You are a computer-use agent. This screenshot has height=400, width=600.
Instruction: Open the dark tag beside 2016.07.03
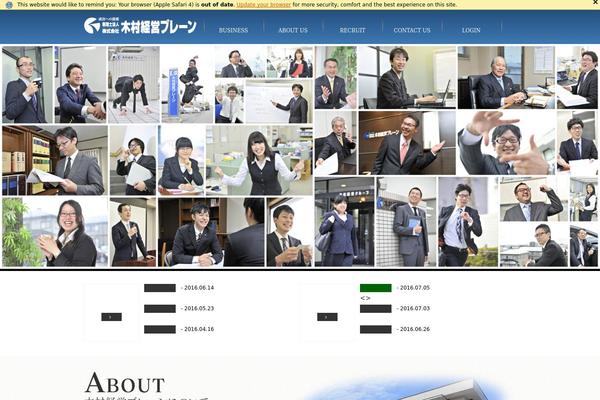click(x=376, y=309)
